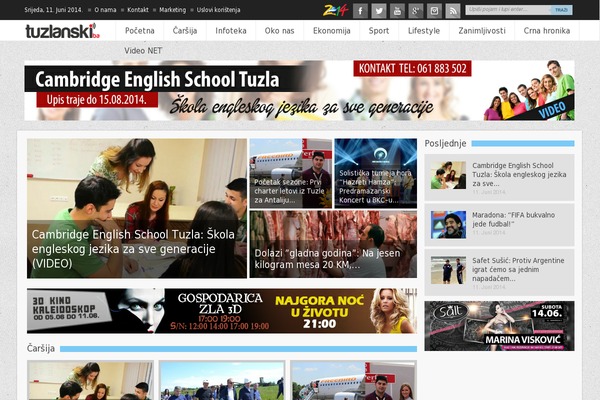Image resolution: width=600 pixels, height=400 pixels.
Task: Open the first Čaršija classroom thumbnail
Action: 90,380
